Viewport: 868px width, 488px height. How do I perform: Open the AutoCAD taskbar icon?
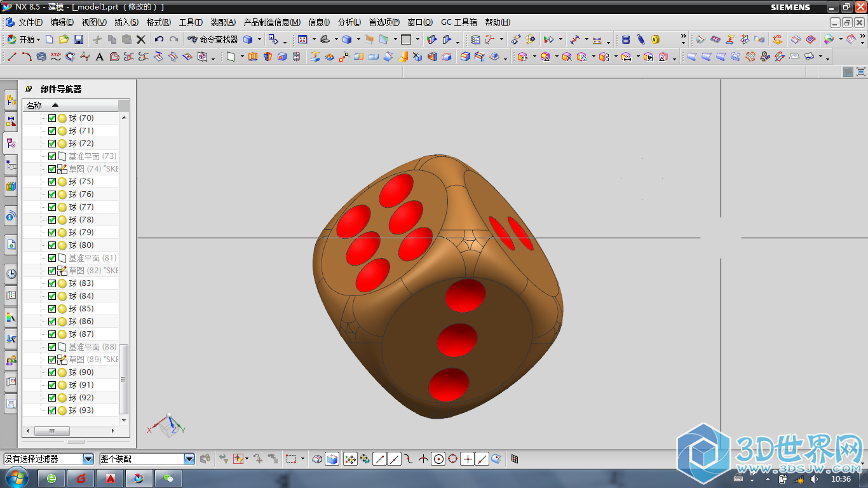[x=110, y=478]
